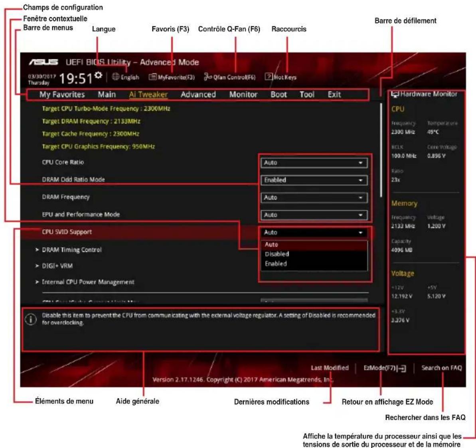
Task: Select the CPU SVID Support row label
Action: [x=67, y=232]
